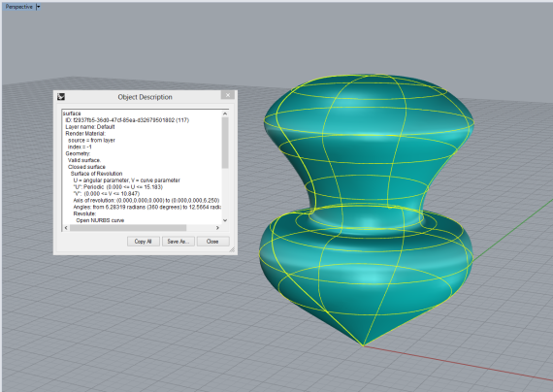Click the '"U": Periodic' parameter range line
Image resolution: width=553 pixels, height=392 pixels.
point(117,187)
